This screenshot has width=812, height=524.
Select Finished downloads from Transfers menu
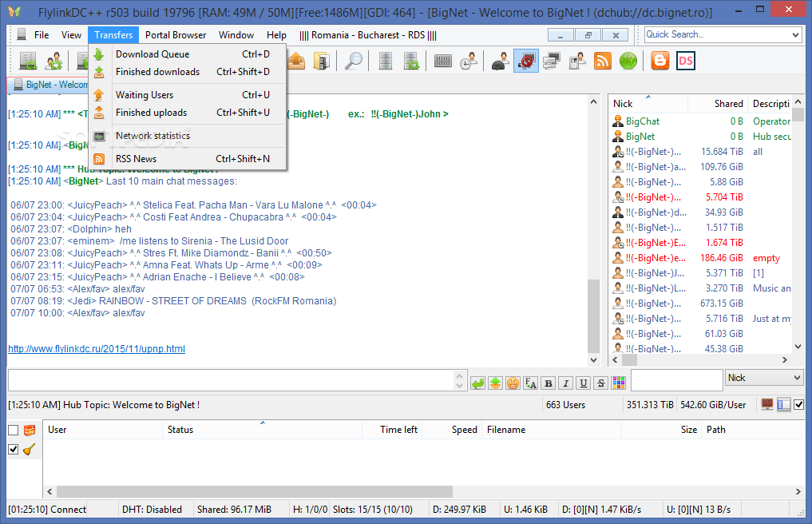click(x=188, y=72)
